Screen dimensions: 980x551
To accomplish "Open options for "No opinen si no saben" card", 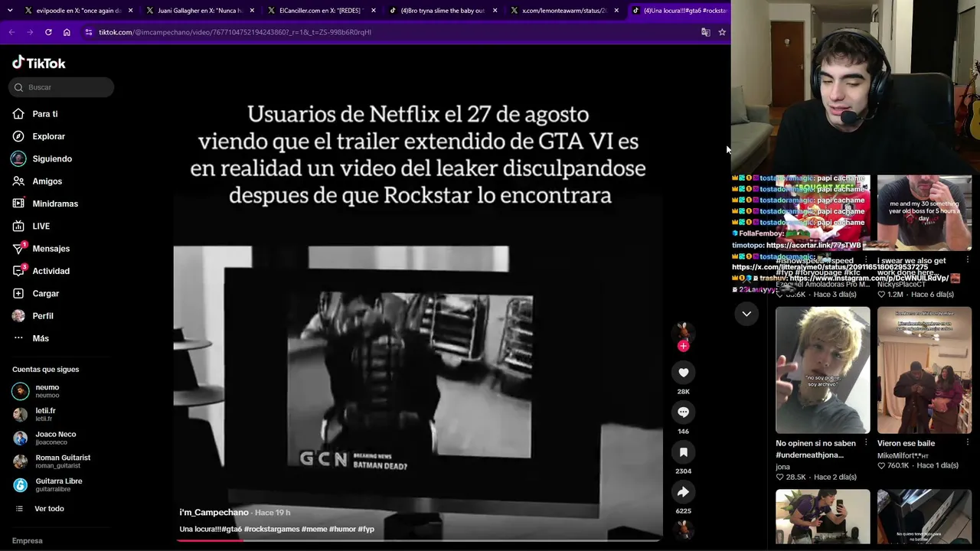I will [x=866, y=442].
